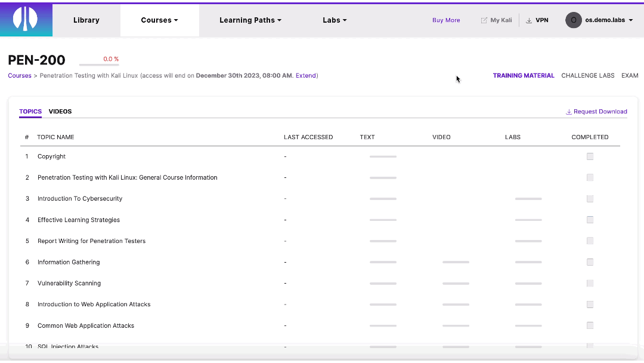Image resolution: width=644 pixels, height=363 pixels.
Task: Click the os.demo.labs user avatar
Action: [x=574, y=20]
